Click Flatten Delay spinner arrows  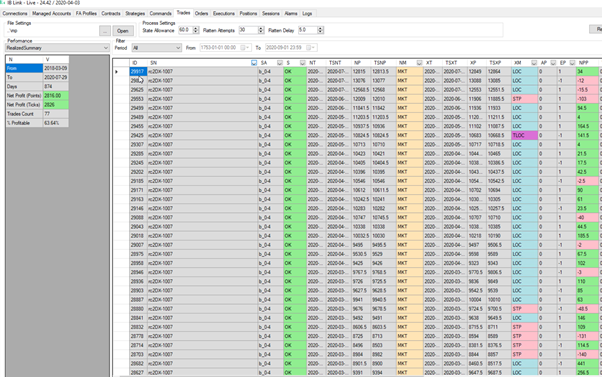[321, 30]
